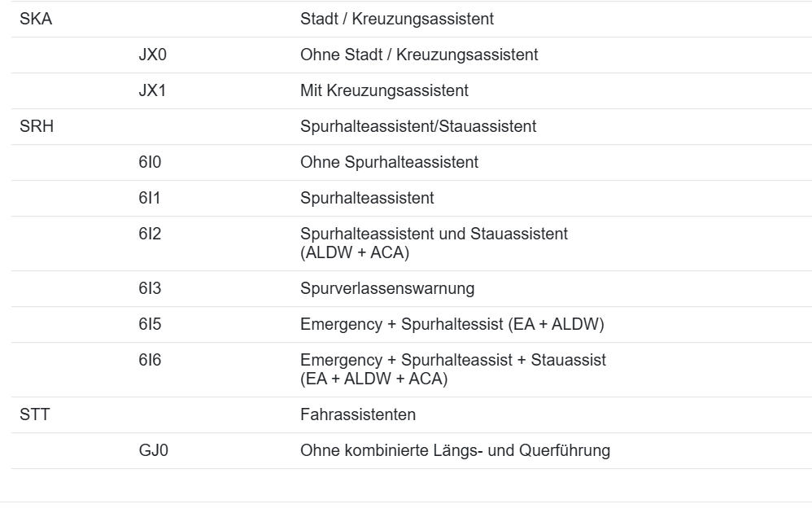This screenshot has width=812, height=526.
Task: Select the 'Stadt / Kreuzungsassistent' heading text
Action: (x=397, y=20)
